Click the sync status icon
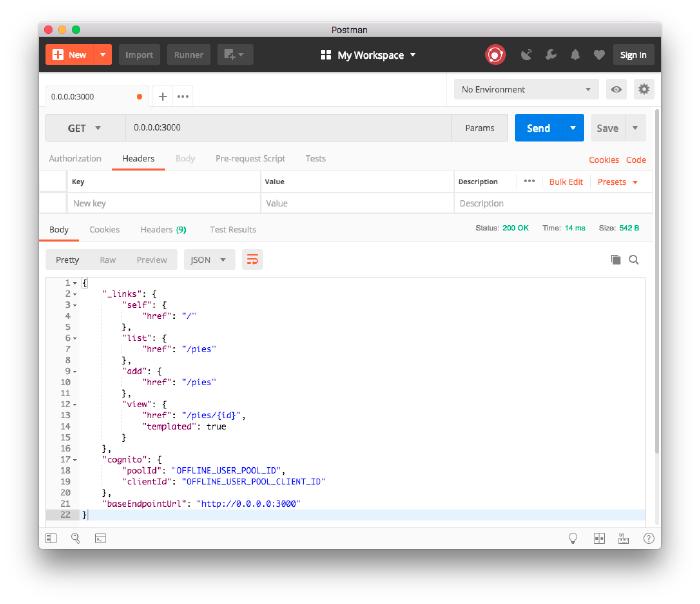Viewport: 700px width, 604px height. [x=495, y=55]
